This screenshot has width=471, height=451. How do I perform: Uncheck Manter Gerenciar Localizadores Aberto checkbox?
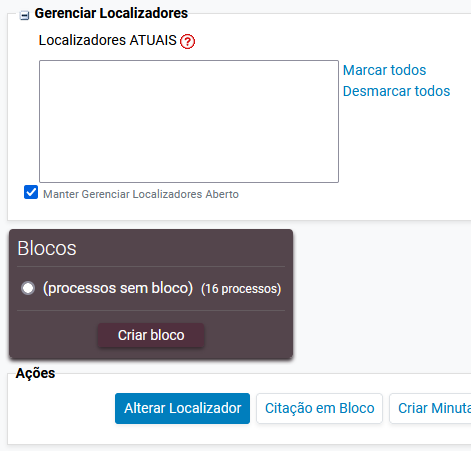click(31, 192)
